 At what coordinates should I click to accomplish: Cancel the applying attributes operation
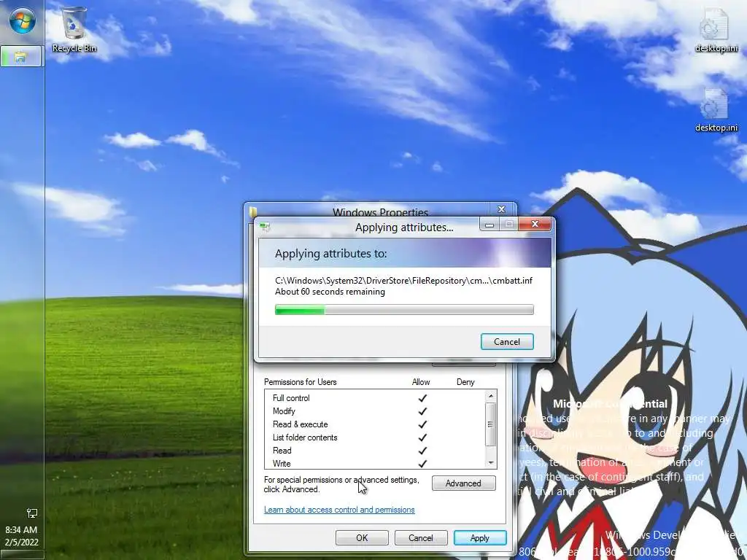tap(507, 341)
